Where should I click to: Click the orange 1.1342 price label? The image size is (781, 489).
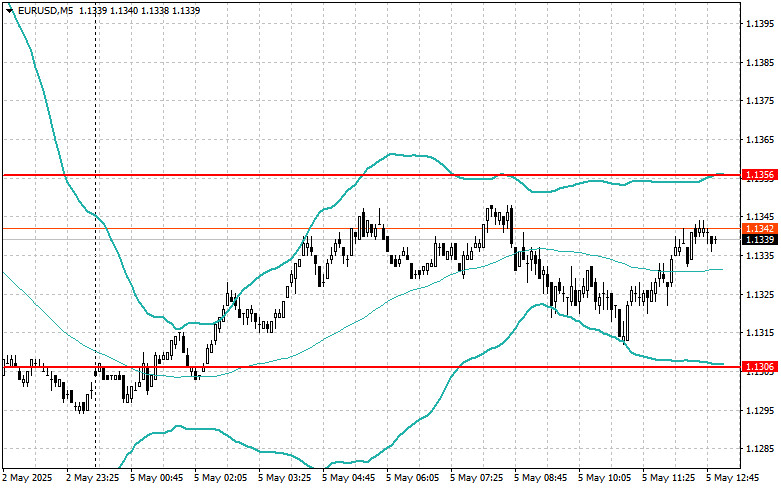tap(760, 229)
